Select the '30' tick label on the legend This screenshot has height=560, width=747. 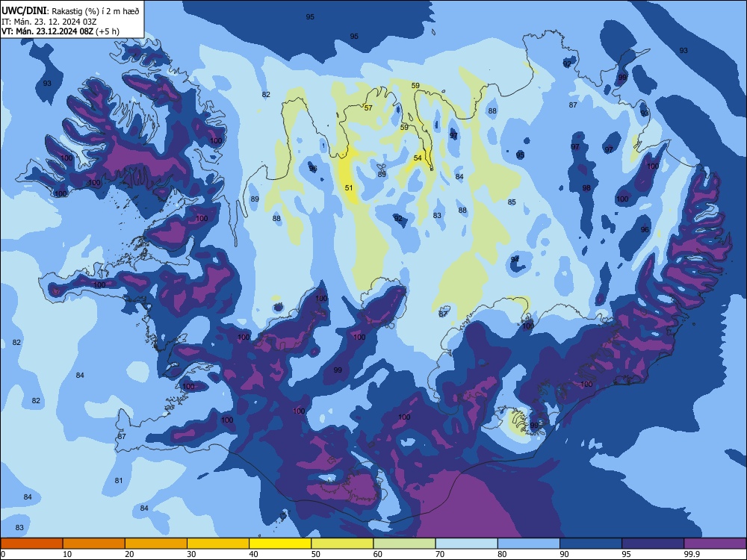pos(191,554)
